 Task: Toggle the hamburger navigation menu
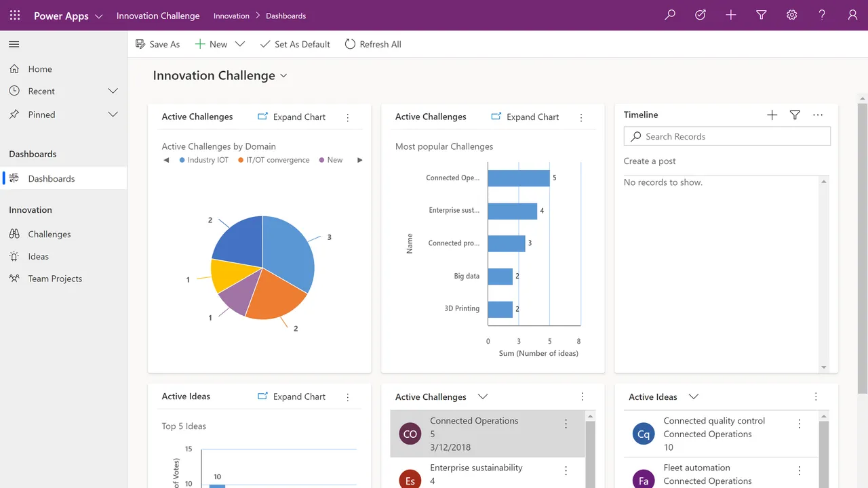pyautogui.click(x=14, y=44)
